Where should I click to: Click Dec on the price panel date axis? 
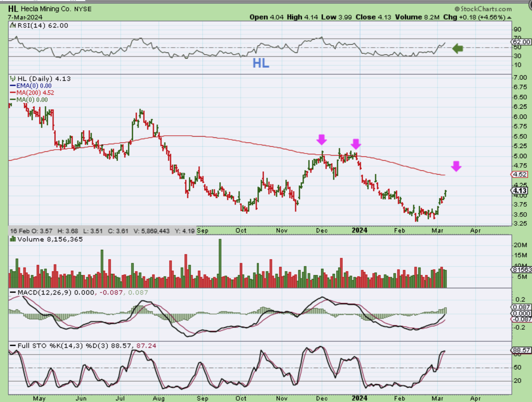coord(322,231)
